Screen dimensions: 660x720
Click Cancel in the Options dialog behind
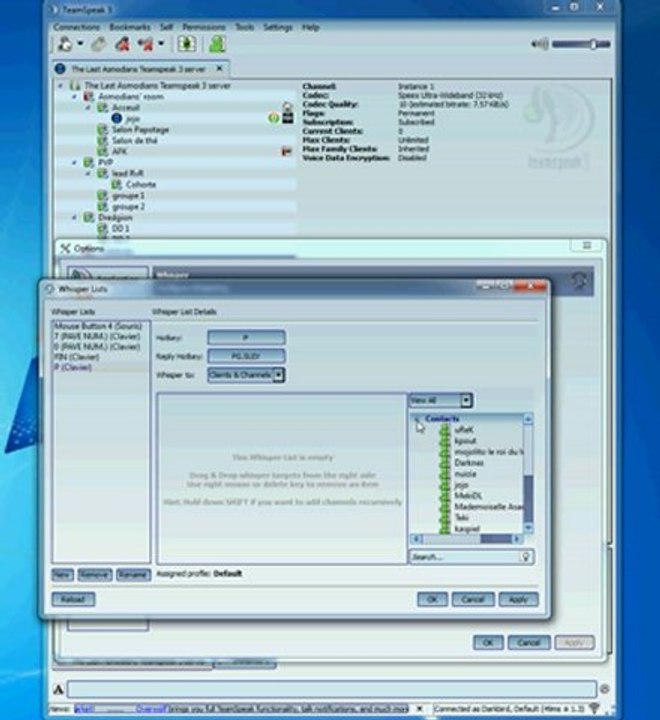(529, 643)
